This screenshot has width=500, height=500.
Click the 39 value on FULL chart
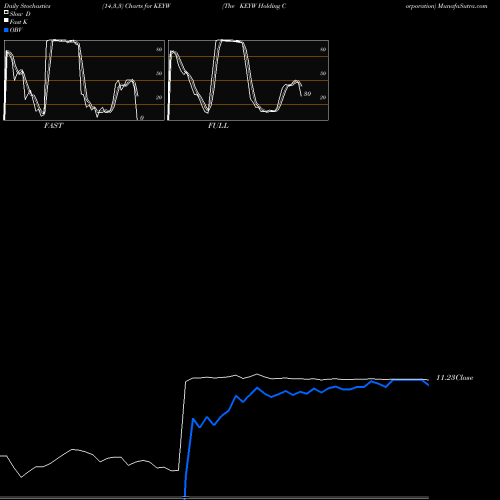(307, 94)
